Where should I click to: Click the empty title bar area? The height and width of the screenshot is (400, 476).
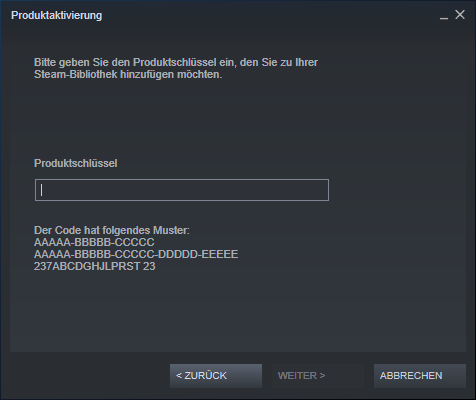pyautogui.click(x=267, y=15)
